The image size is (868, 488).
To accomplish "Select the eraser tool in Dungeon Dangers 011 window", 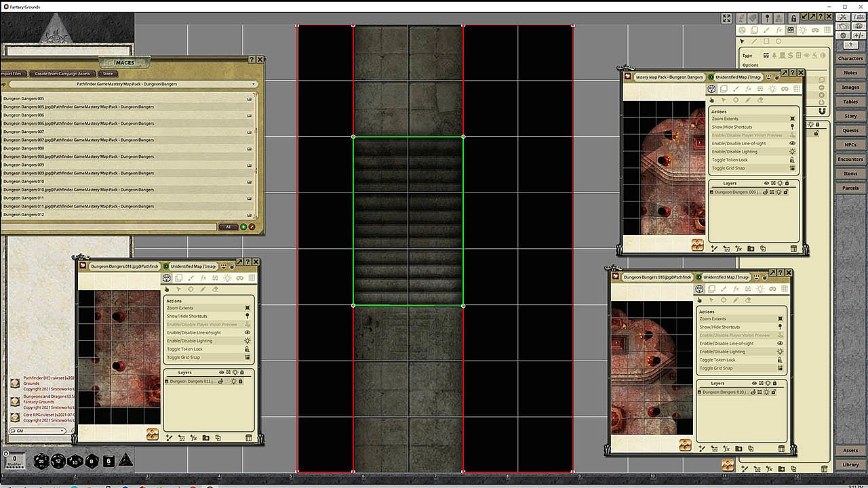I will (x=215, y=289).
